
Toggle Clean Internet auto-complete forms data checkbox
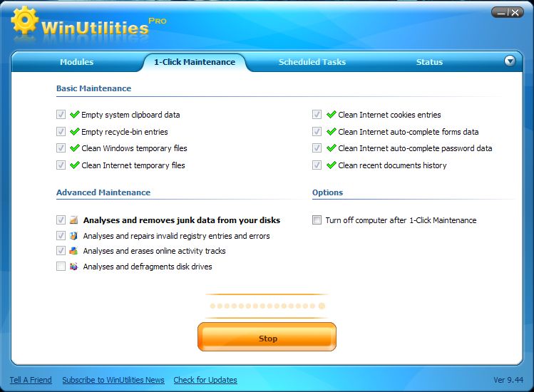pyautogui.click(x=317, y=131)
